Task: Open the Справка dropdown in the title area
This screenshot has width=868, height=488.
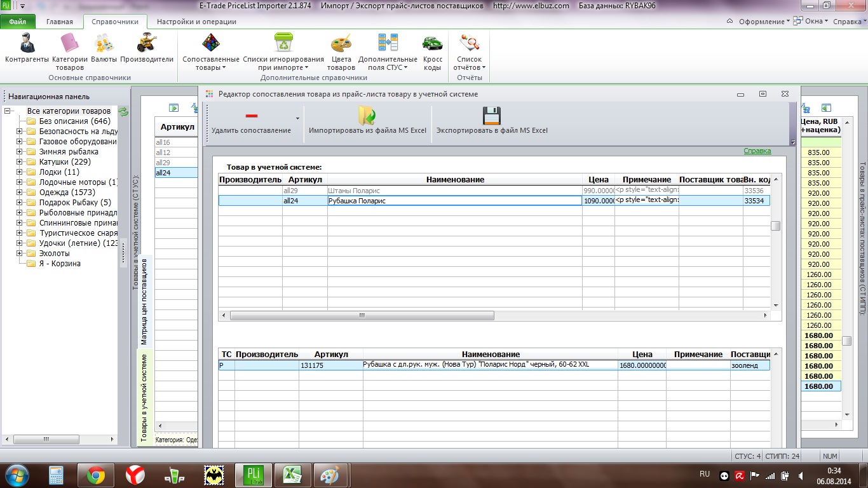Action: point(850,21)
